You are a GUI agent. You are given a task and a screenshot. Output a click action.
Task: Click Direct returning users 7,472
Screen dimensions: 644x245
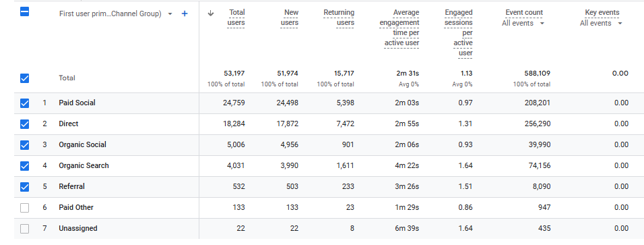pos(346,124)
